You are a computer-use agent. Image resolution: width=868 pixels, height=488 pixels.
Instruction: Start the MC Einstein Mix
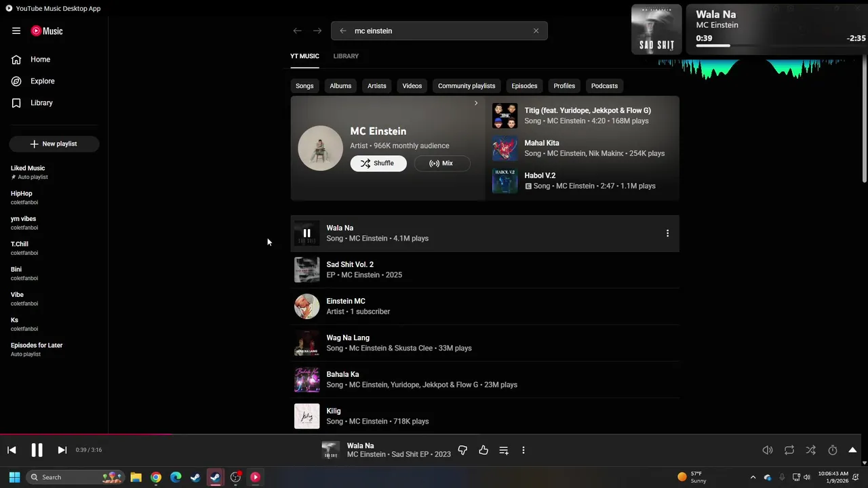441,163
